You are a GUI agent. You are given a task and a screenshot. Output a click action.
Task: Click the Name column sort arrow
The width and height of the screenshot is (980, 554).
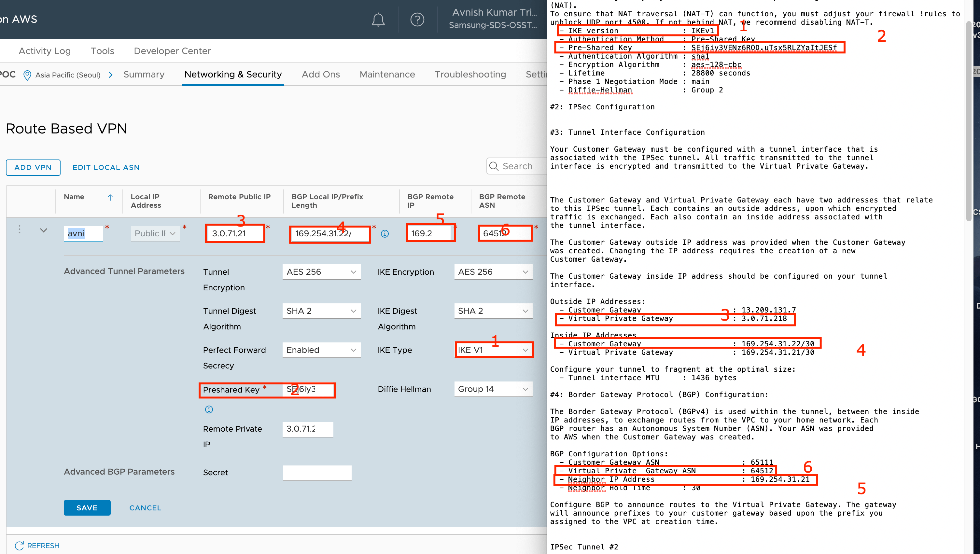pyautogui.click(x=110, y=197)
